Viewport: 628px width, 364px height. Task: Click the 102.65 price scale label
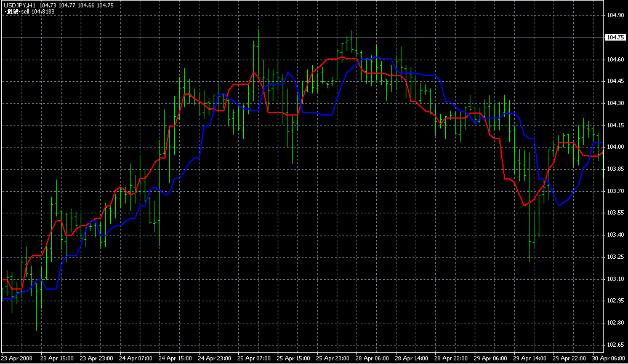[615, 345]
